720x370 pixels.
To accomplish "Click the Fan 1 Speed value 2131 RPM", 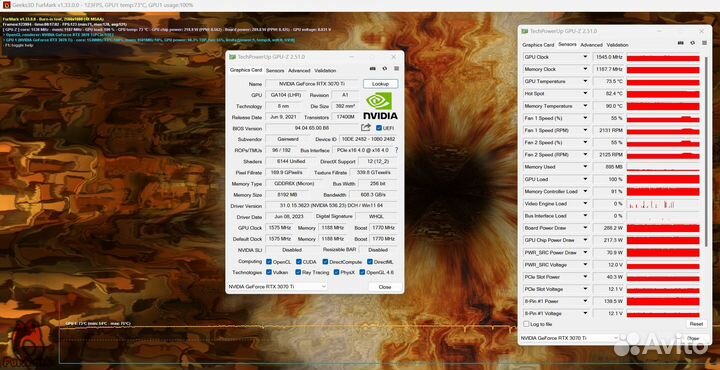I will [x=608, y=130].
